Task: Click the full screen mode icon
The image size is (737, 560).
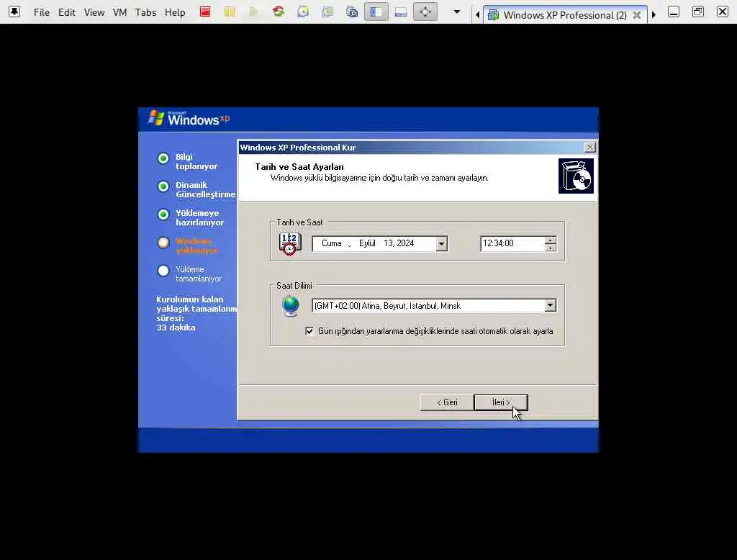Action: click(425, 12)
